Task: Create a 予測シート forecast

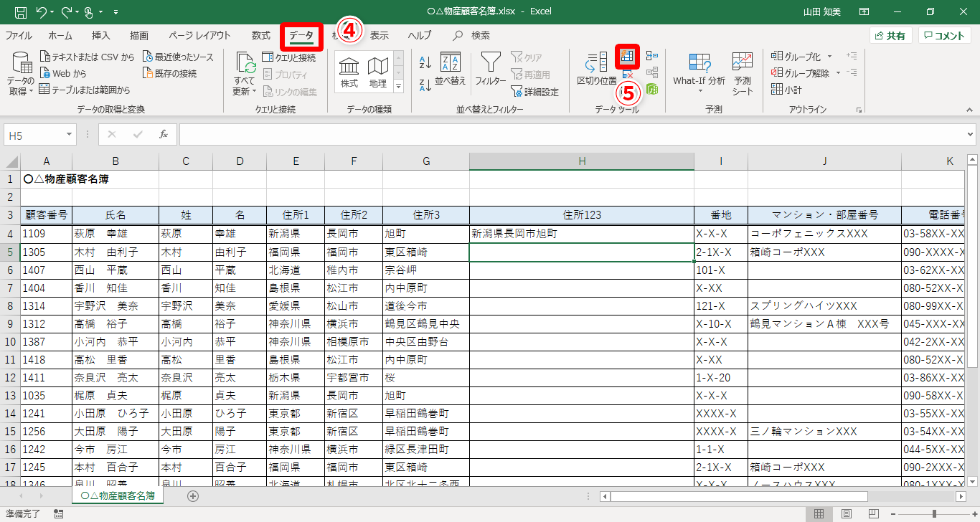Action: tap(743, 74)
